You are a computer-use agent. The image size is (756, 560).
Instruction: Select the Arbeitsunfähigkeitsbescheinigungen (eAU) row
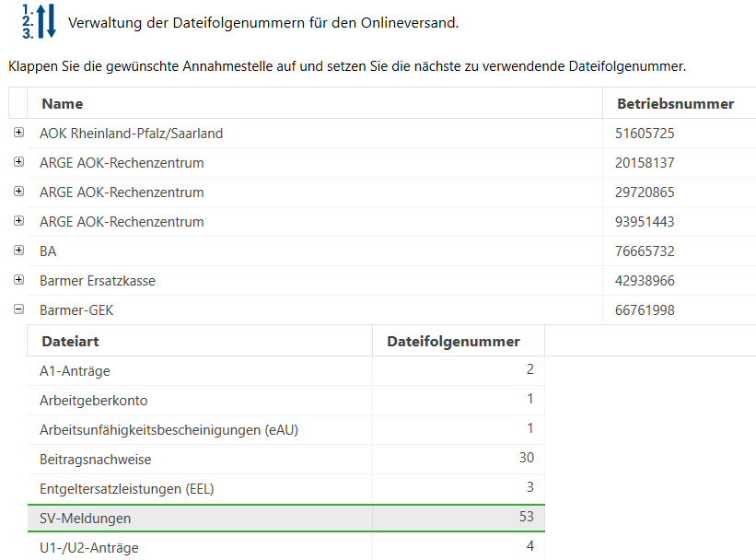[x=169, y=429]
